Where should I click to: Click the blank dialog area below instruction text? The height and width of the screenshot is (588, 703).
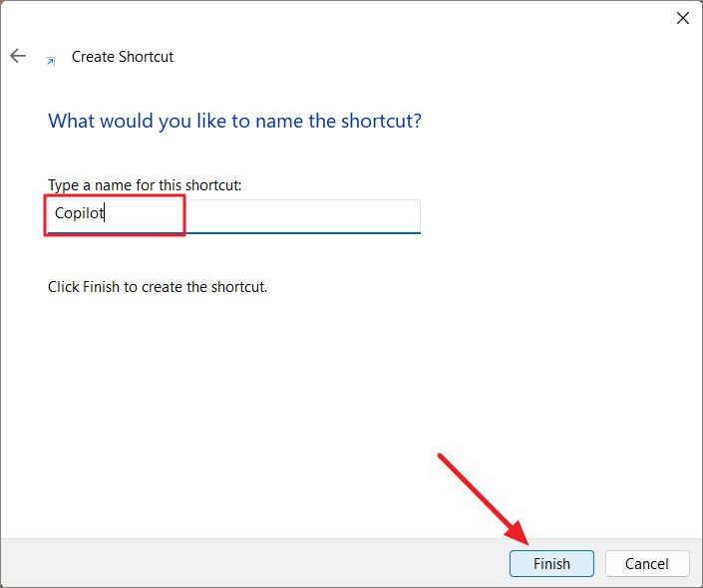click(x=350, y=404)
